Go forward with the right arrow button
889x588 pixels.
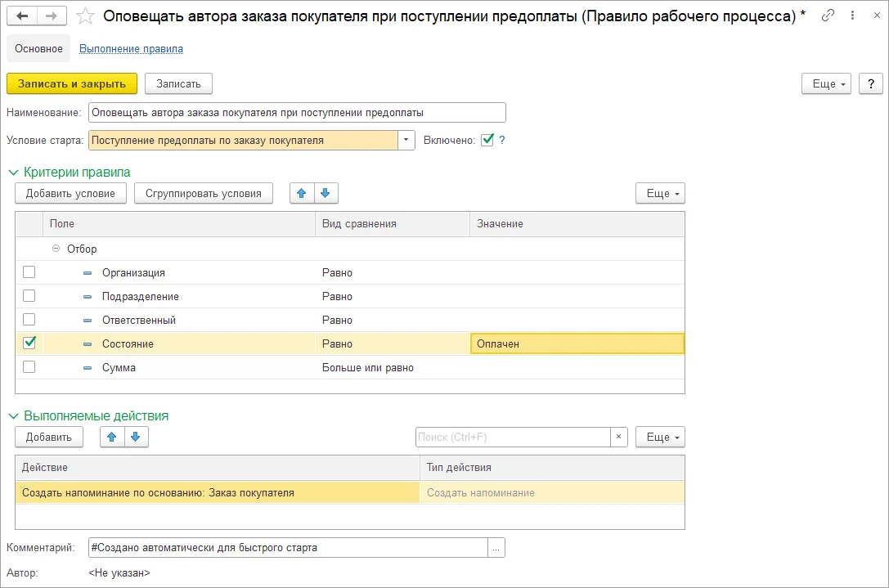[52, 16]
